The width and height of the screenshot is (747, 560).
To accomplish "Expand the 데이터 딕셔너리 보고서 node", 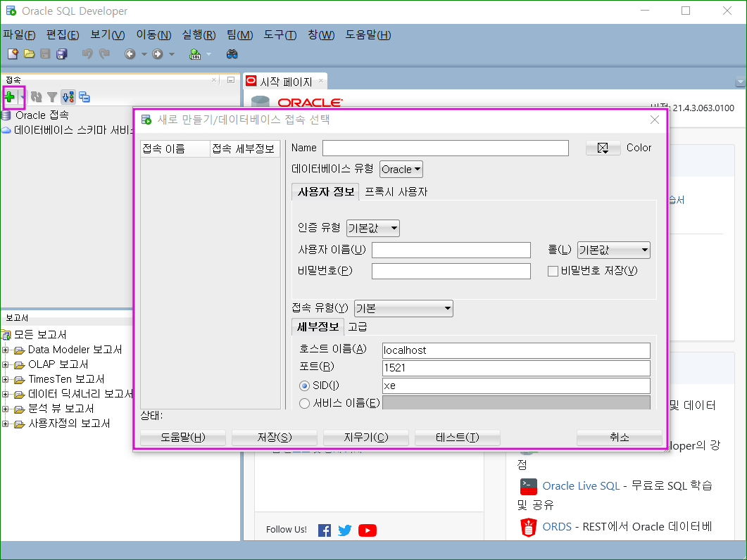I will click(5, 394).
